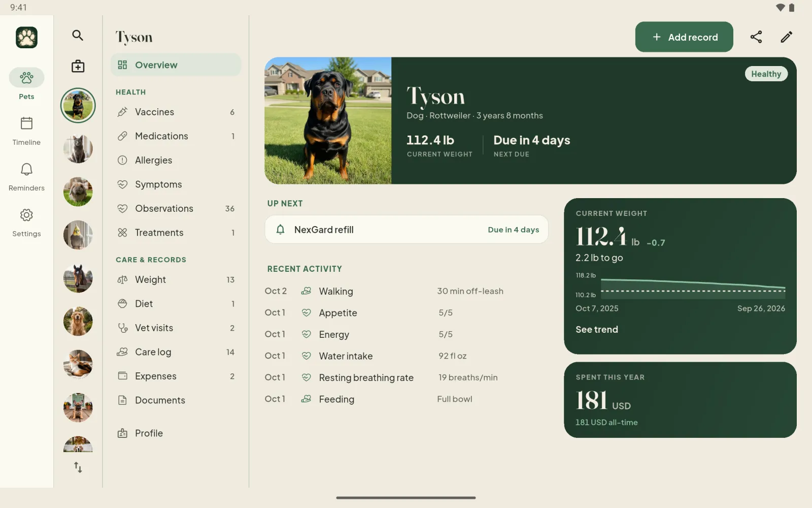Image resolution: width=812 pixels, height=508 pixels.
Task: Click the Add record button
Action: tap(684, 37)
